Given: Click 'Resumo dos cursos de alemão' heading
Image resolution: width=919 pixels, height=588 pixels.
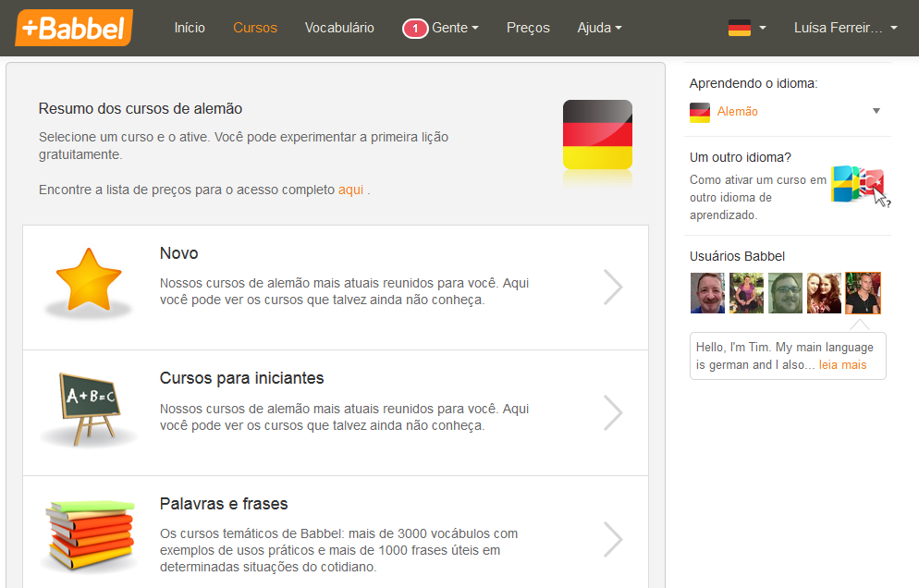Looking at the screenshot, I should 141,108.
